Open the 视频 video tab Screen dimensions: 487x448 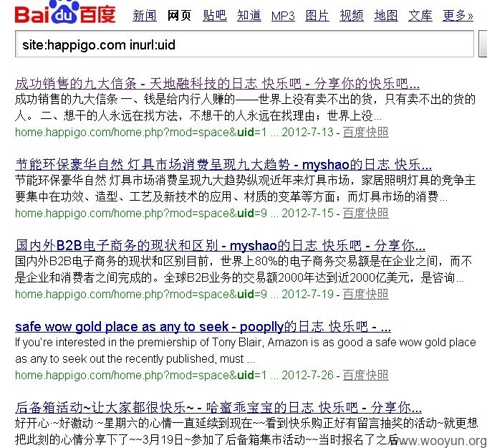(352, 16)
